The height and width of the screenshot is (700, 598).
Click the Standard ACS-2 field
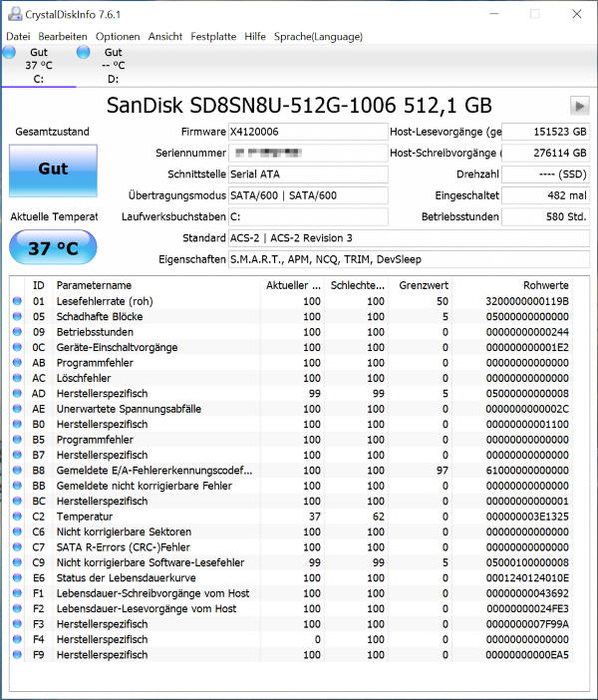pos(409,238)
